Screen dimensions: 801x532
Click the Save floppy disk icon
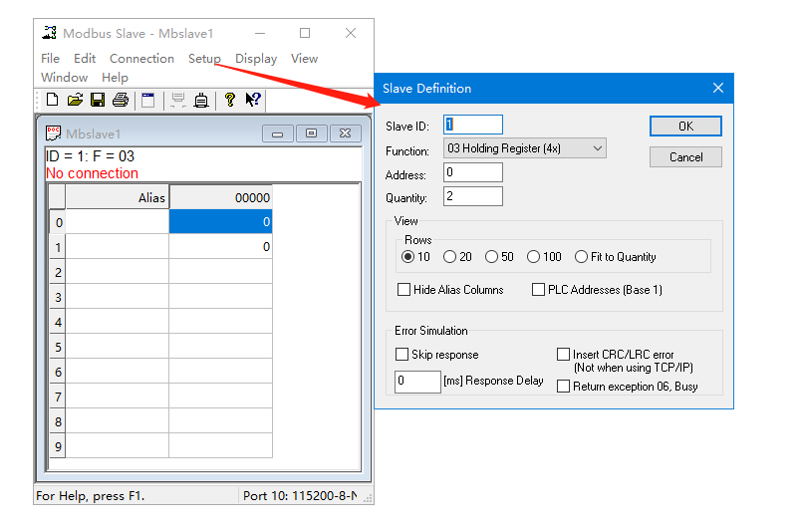(98, 100)
